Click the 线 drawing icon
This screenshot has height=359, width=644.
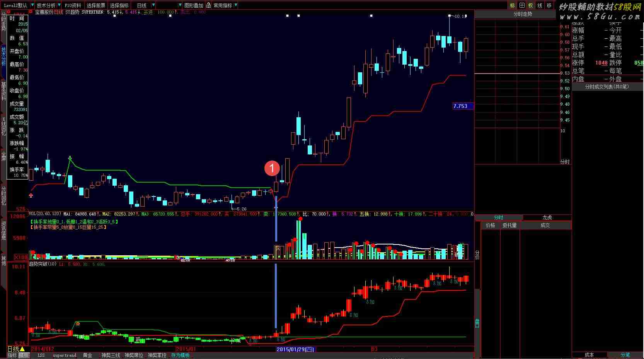point(540,5)
